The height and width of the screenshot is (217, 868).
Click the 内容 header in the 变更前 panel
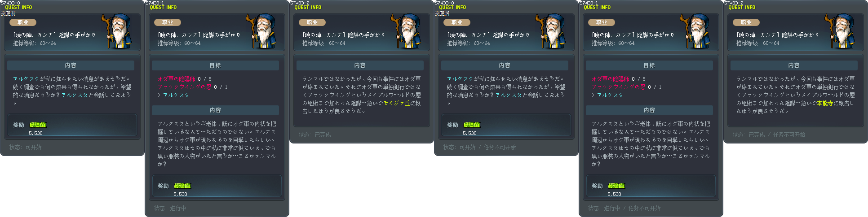[x=71, y=65]
